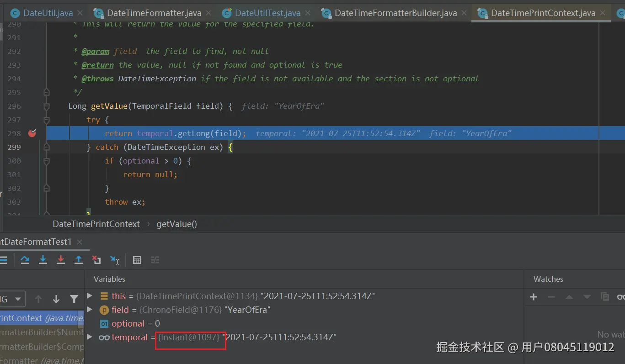Click the 'p' parameter icon beside field
Screen dimensions: 625x364
(x=104, y=310)
